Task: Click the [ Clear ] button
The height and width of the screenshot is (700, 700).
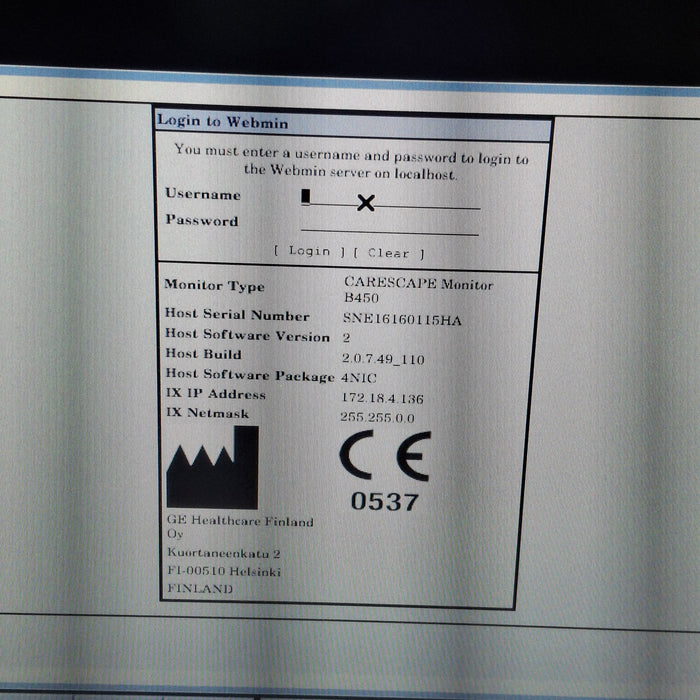Action: point(388,253)
